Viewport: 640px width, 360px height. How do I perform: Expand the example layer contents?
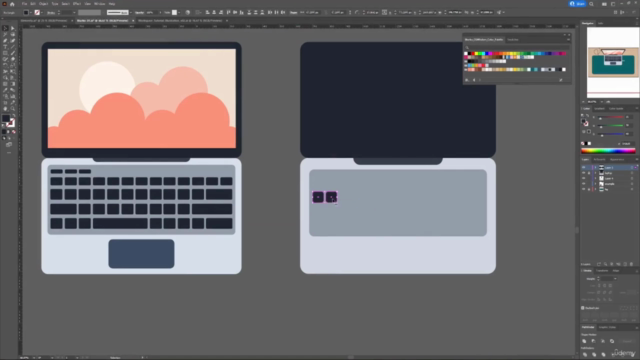596,184
